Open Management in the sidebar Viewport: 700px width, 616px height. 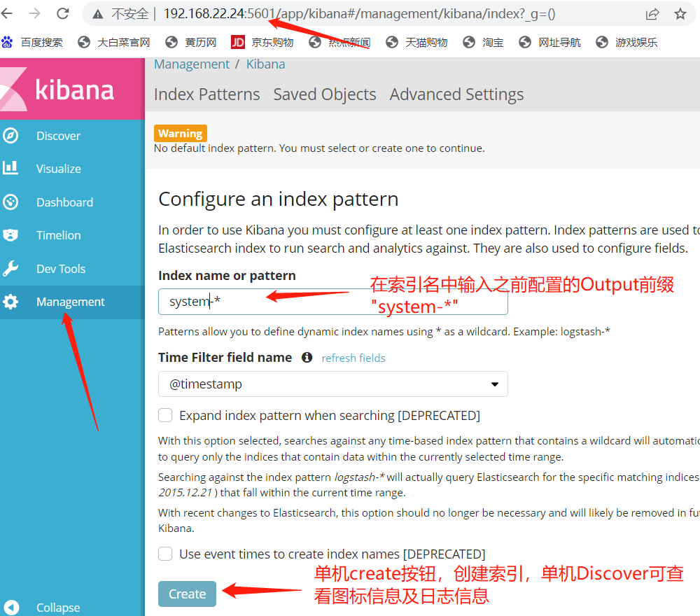pos(71,302)
